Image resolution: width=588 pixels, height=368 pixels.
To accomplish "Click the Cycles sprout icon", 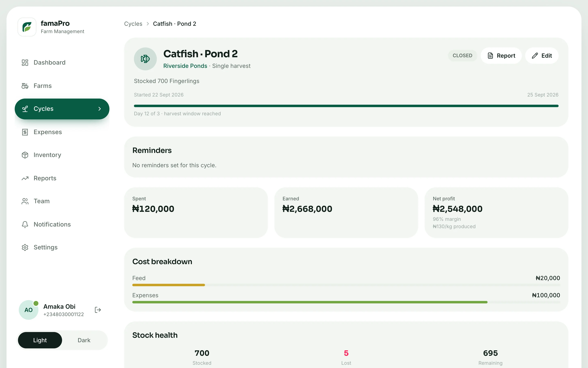I will 25,109.
